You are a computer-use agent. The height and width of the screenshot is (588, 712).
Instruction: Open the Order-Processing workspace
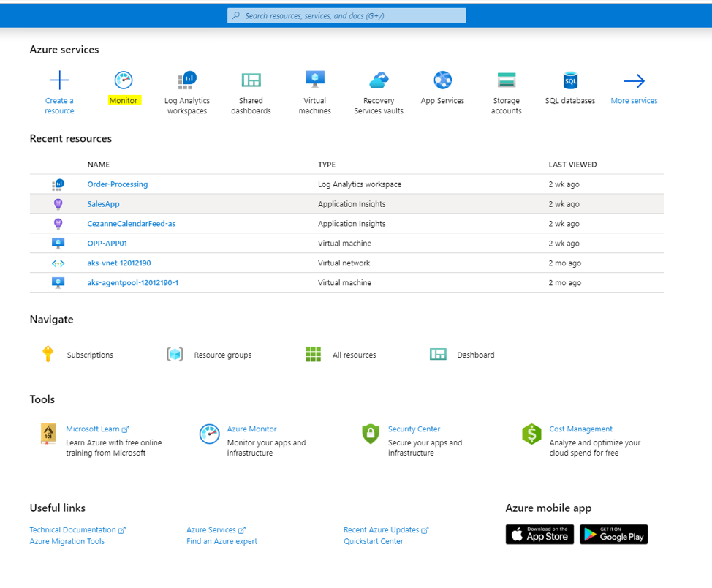click(x=117, y=184)
